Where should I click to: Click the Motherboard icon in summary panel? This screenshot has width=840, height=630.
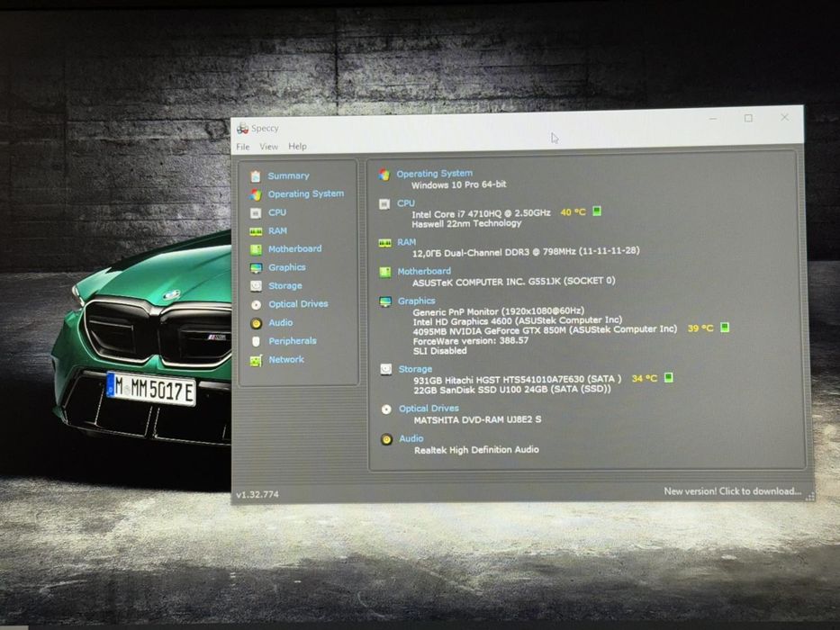(x=384, y=272)
